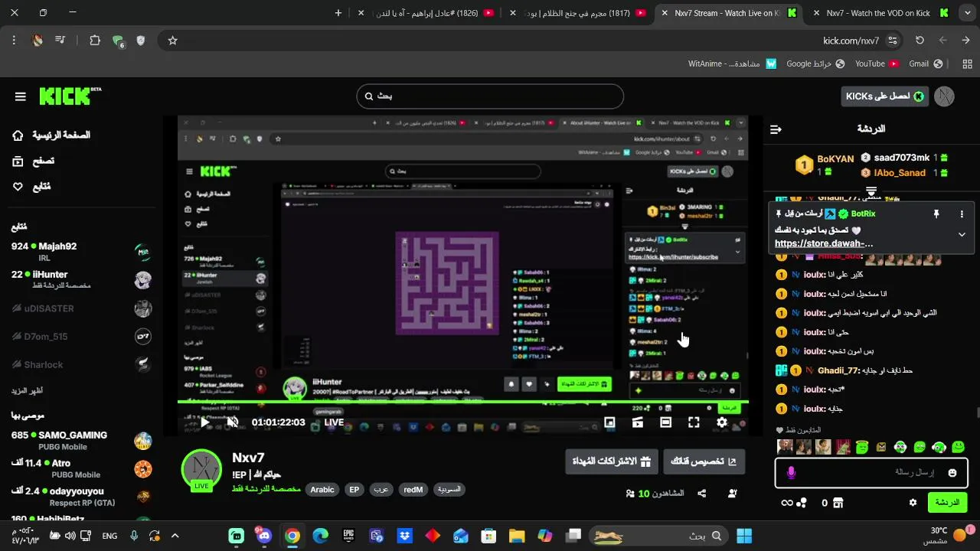Screen dimensions: 980x551
Task: Select the Arabic tag
Action: pyautogui.click(x=322, y=490)
